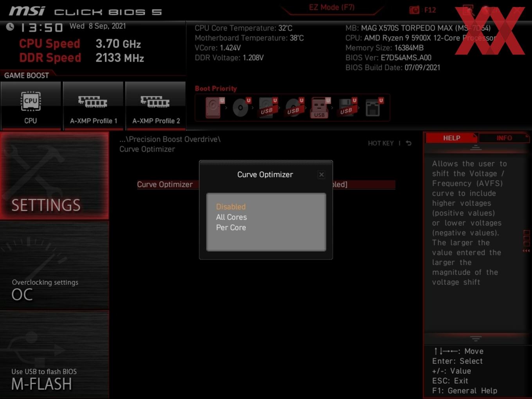Expand the side panel via triple arrows
532x399 pixels.
pos(527,251)
